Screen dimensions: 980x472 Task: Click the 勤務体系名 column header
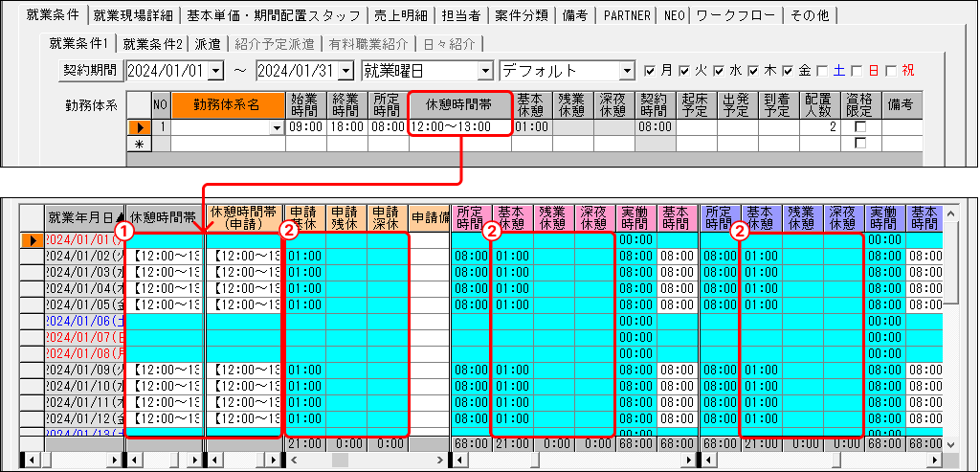pyautogui.click(x=228, y=105)
